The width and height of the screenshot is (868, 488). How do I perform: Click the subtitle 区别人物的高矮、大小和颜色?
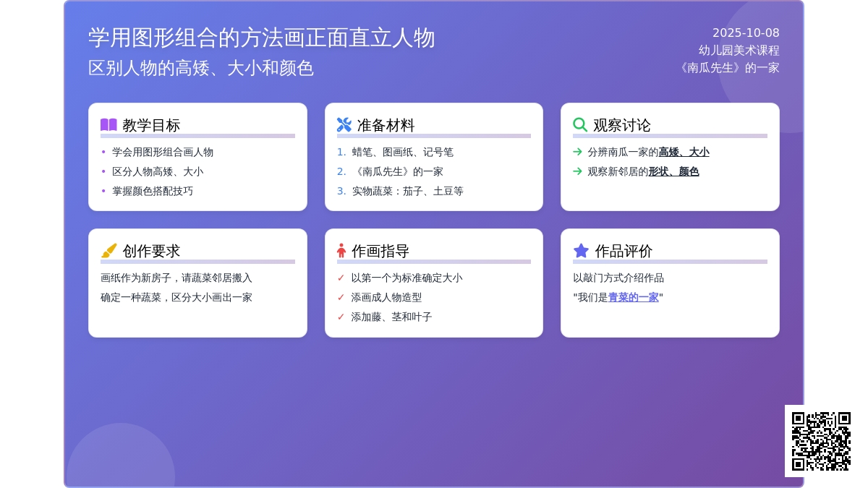[200, 68]
